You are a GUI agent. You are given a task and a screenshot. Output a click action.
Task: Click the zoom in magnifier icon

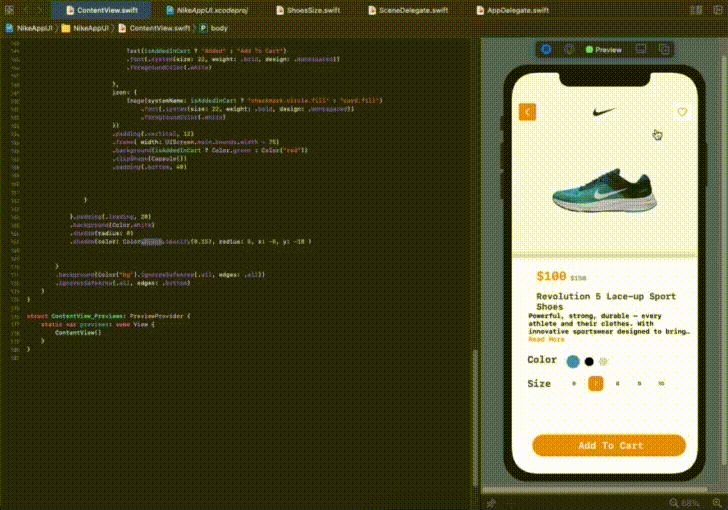[717, 503]
